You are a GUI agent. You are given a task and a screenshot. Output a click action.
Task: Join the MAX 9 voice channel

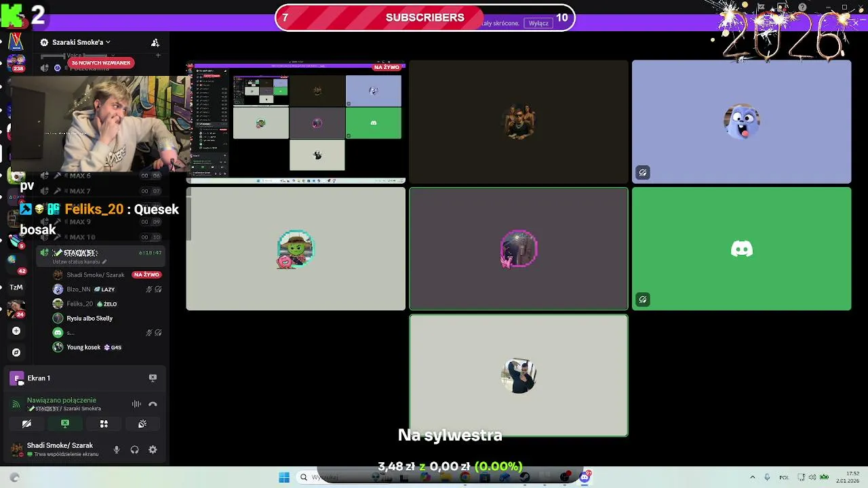102,222
